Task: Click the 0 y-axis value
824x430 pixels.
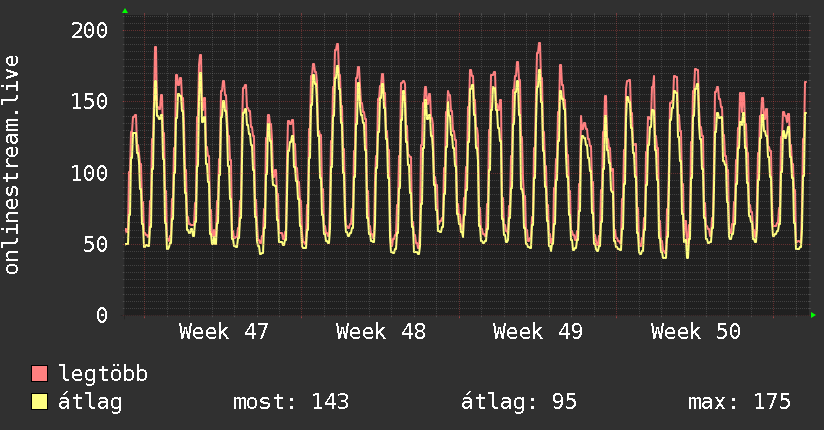Action: tap(102, 315)
